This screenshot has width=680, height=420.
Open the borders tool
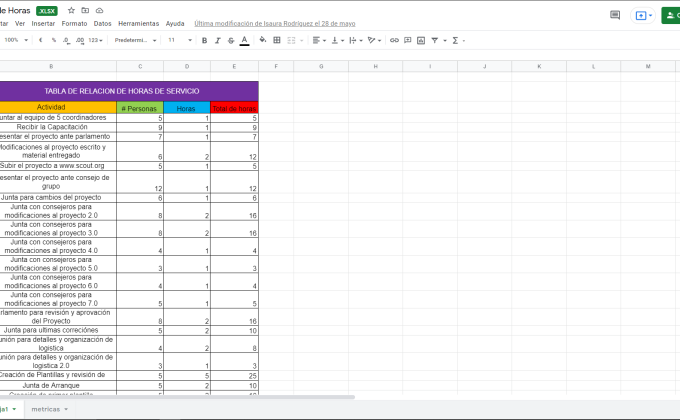click(277, 40)
